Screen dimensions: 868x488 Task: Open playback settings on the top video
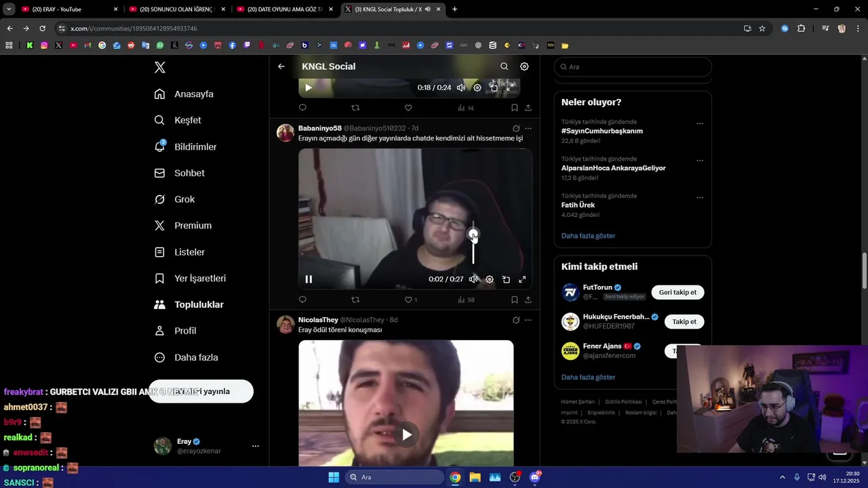click(477, 87)
